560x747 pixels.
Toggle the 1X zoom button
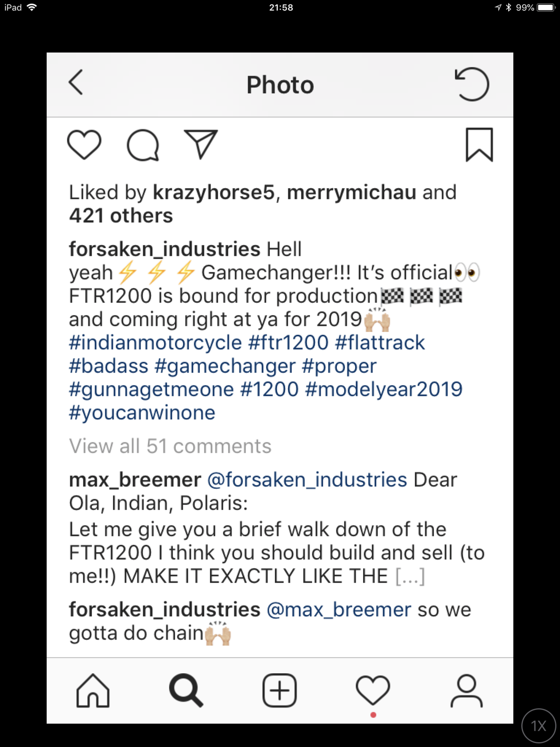click(x=539, y=726)
